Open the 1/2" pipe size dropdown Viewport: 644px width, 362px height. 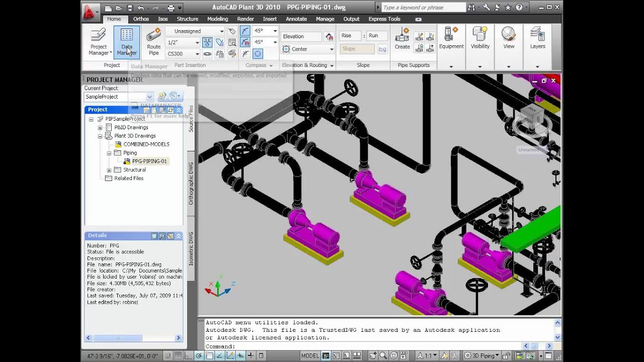coord(183,42)
